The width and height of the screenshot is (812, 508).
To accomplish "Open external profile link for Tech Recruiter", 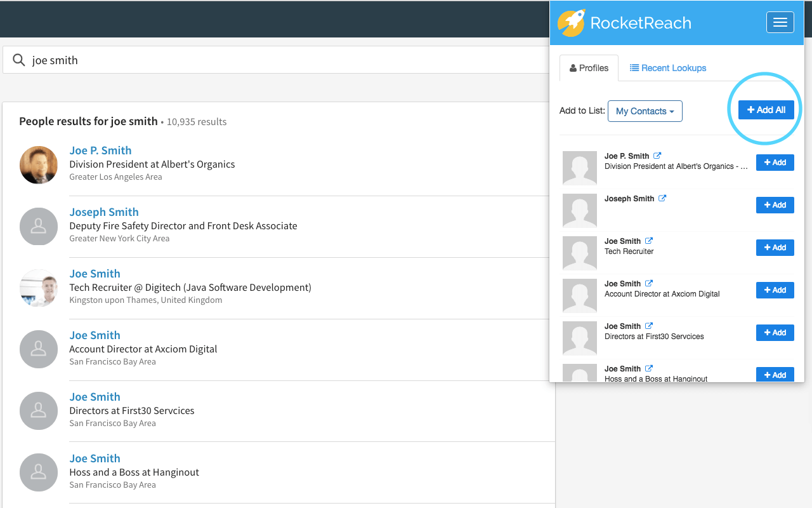I will point(649,241).
